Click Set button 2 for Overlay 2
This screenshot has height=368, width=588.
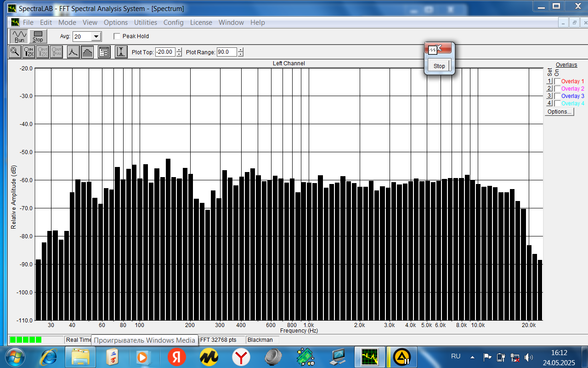549,89
